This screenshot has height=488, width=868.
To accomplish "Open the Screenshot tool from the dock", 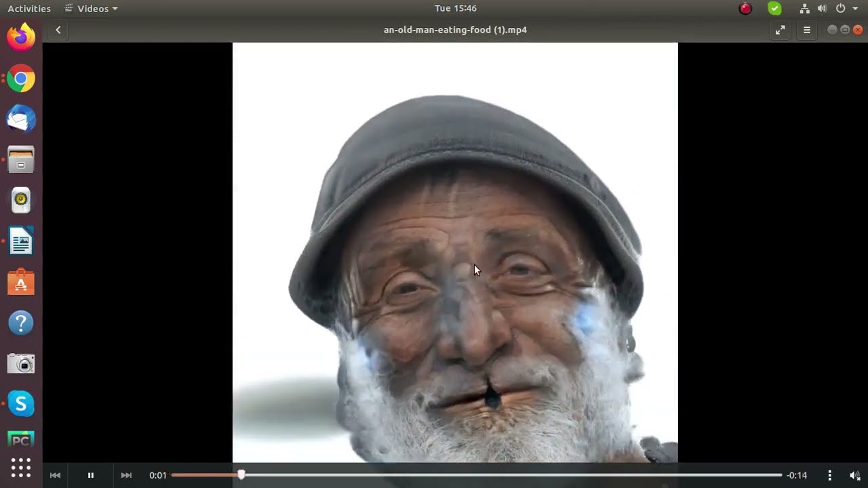I will 21,364.
